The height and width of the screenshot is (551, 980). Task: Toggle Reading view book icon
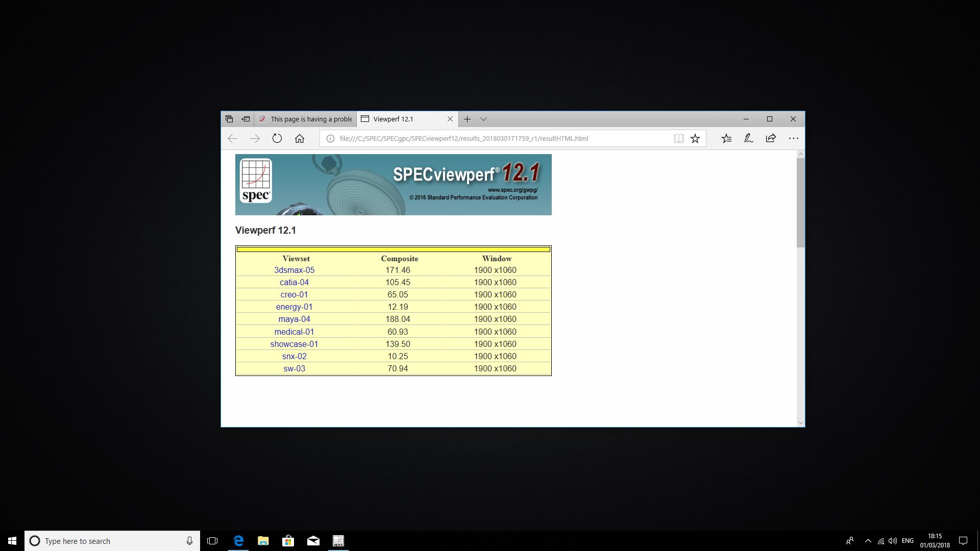(678, 138)
